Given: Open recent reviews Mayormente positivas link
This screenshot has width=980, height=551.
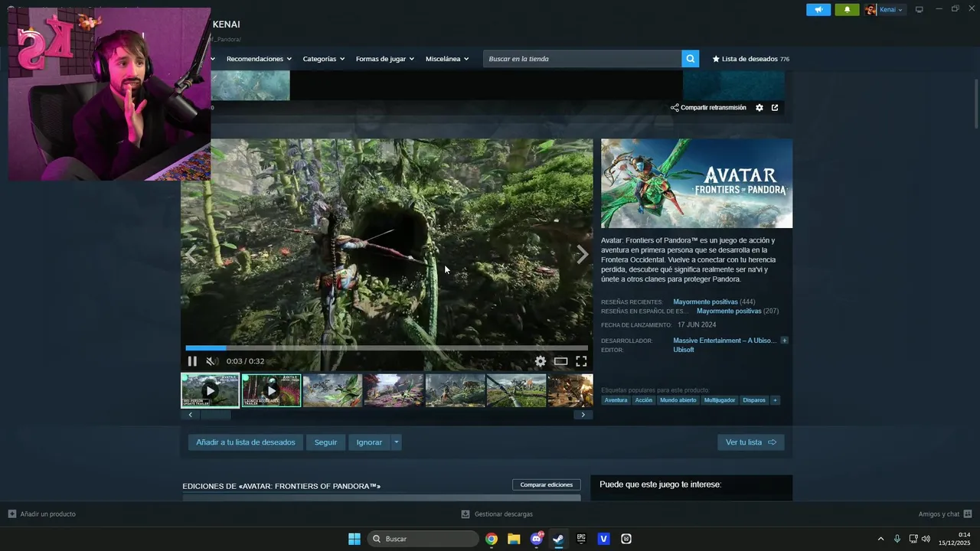Looking at the screenshot, I should tap(705, 302).
